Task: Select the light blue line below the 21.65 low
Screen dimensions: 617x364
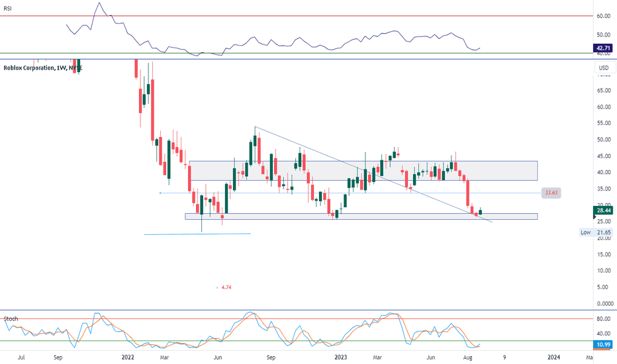Action: click(x=197, y=234)
